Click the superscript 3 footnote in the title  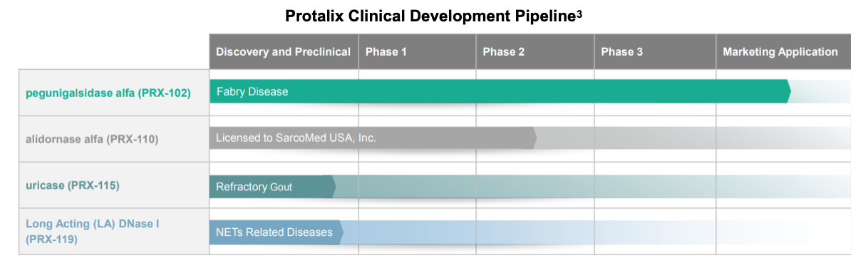click(x=580, y=14)
